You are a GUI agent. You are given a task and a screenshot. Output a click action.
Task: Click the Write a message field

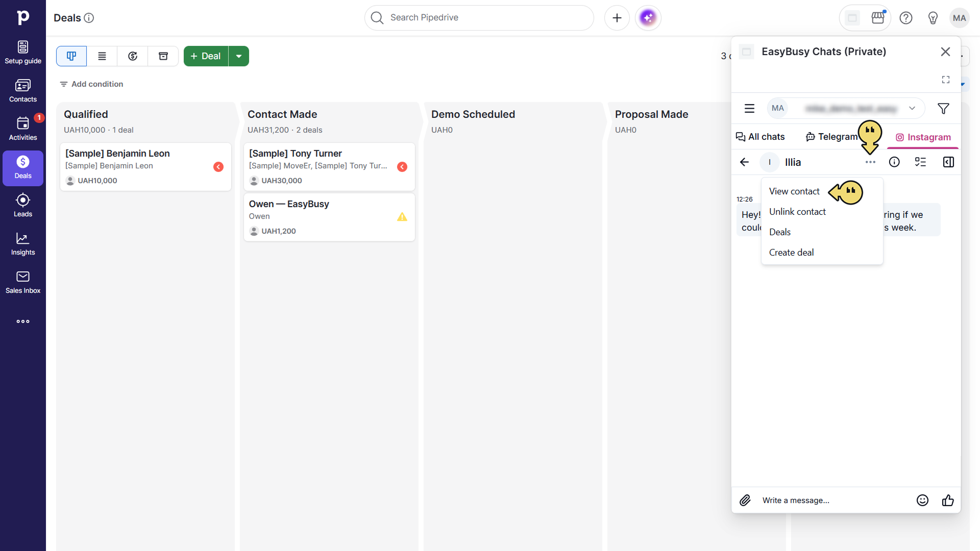[x=835, y=500]
